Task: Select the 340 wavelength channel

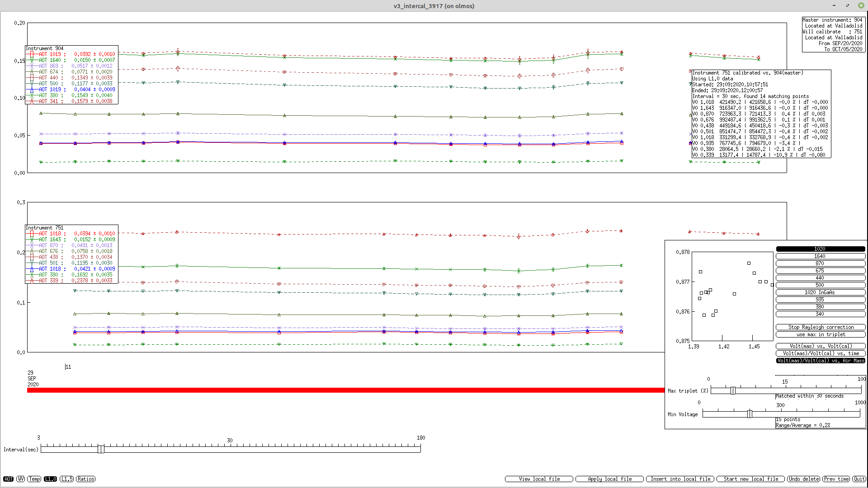Action: coord(820,314)
